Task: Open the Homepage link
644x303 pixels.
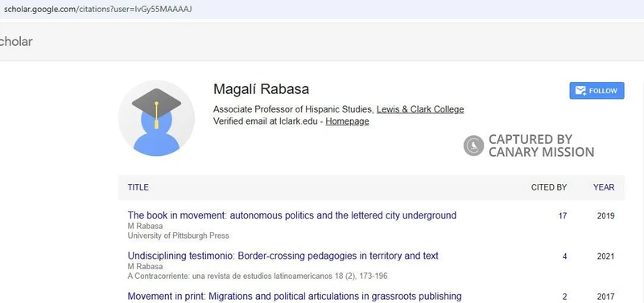Action: click(x=347, y=121)
